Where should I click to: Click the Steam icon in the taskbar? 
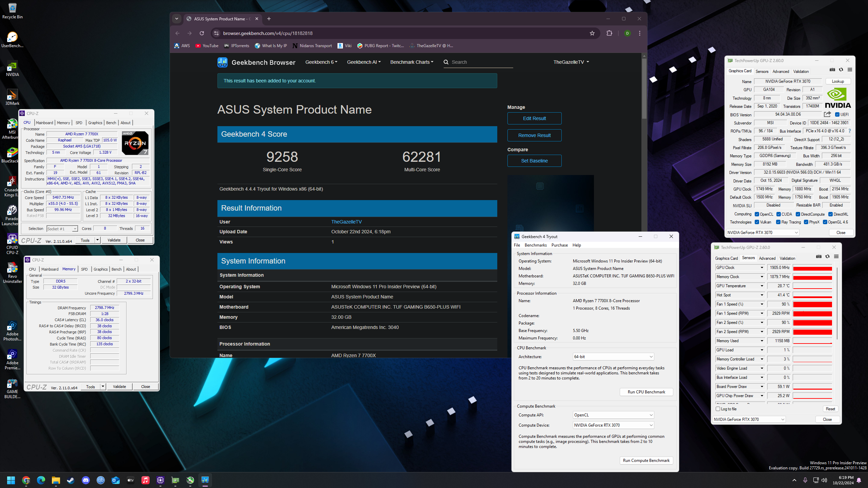pos(71,480)
